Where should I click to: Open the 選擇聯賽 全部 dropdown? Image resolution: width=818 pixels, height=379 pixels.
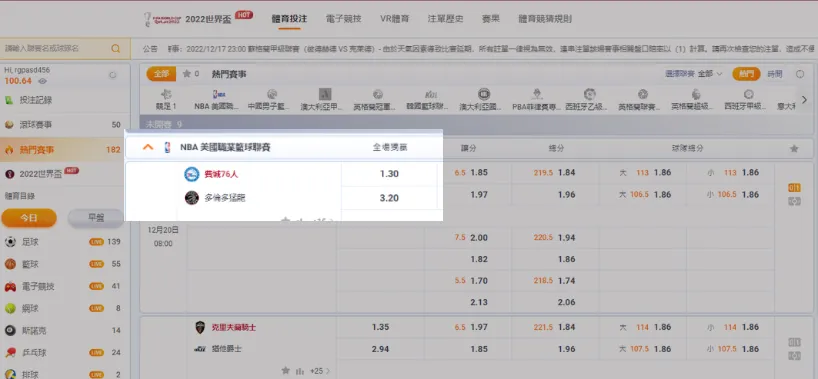point(694,74)
